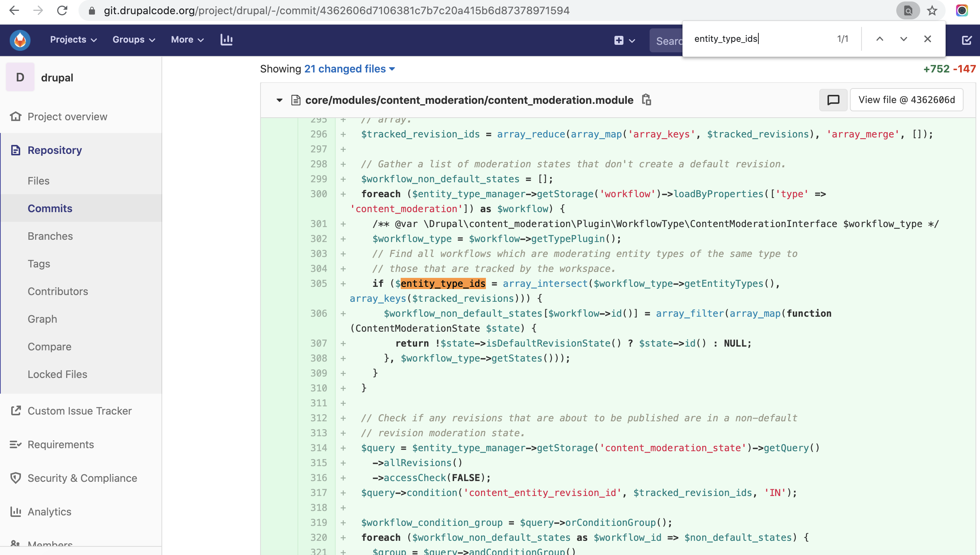Click the Drupal GitLab home logo
980x555 pixels.
pos(19,40)
